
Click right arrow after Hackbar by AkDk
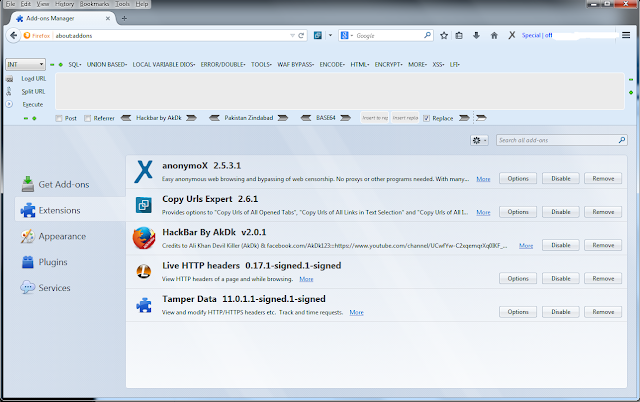pyautogui.click(x=191, y=118)
